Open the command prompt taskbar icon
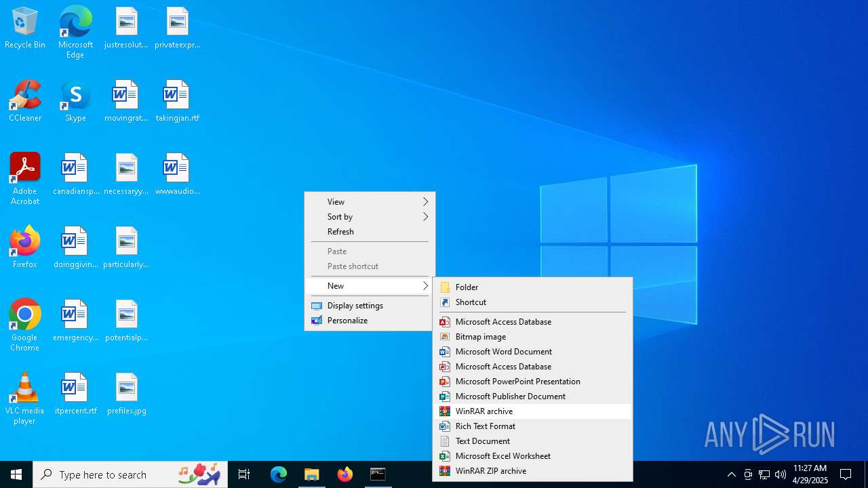 378,474
